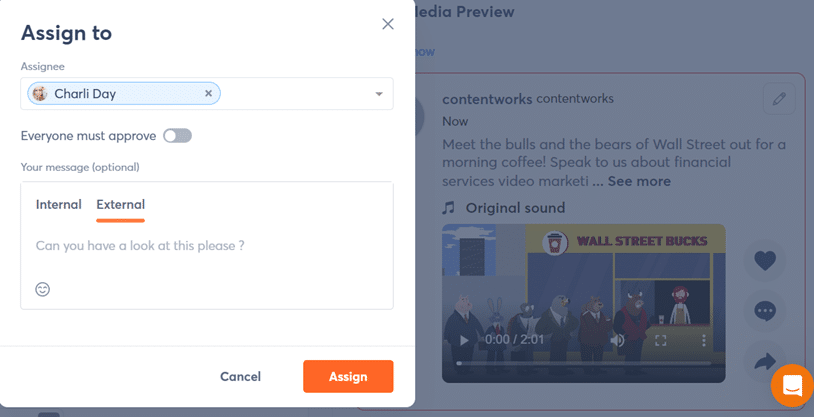Cancel the assignment dialog

[x=240, y=376]
